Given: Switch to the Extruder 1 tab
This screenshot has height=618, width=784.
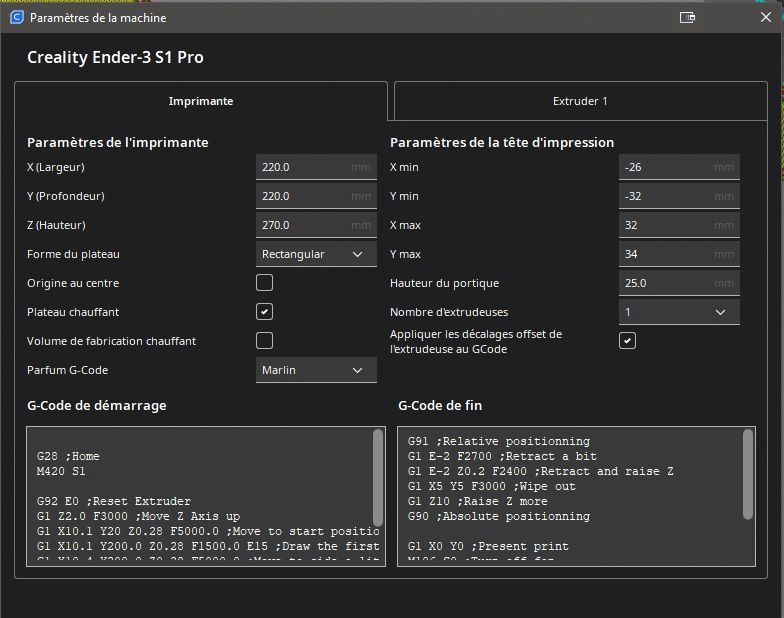Looking at the screenshot, I should [580, 101].
